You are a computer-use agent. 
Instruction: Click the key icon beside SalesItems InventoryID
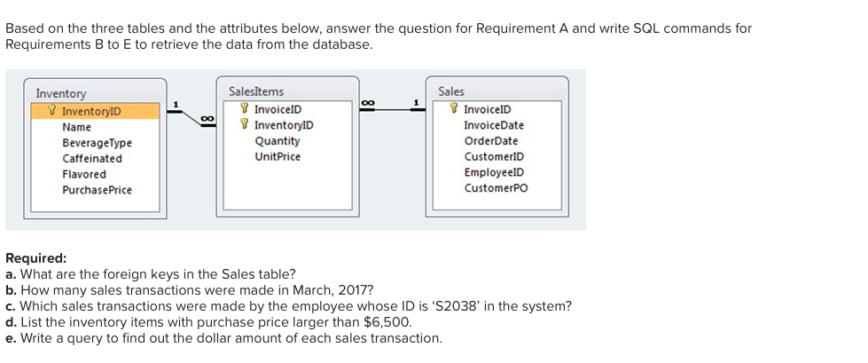click(244, 124)
